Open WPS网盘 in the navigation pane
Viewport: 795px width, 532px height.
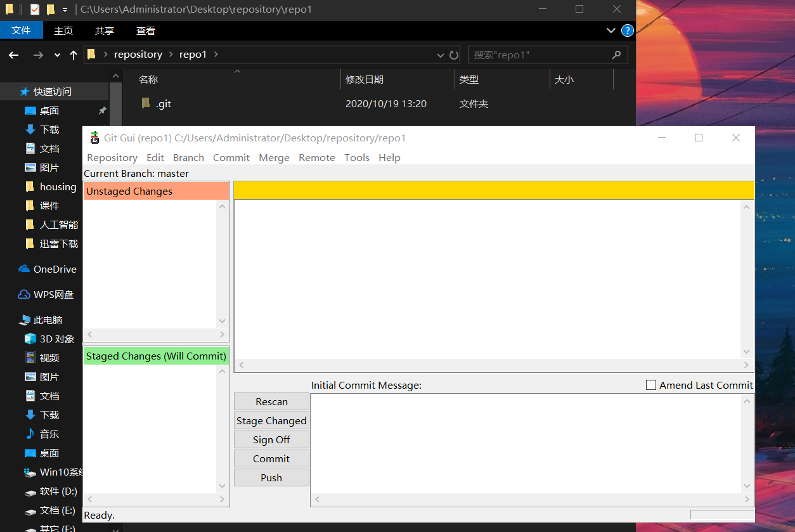[x=53, y=294]
